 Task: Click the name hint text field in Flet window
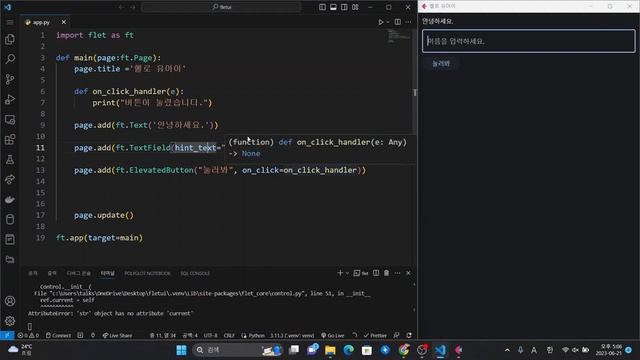tap(529, 41)
